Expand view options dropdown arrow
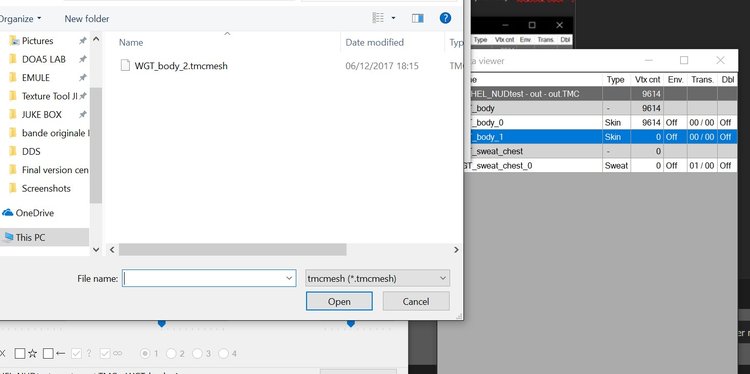750x374 pixels. point(394,18)
